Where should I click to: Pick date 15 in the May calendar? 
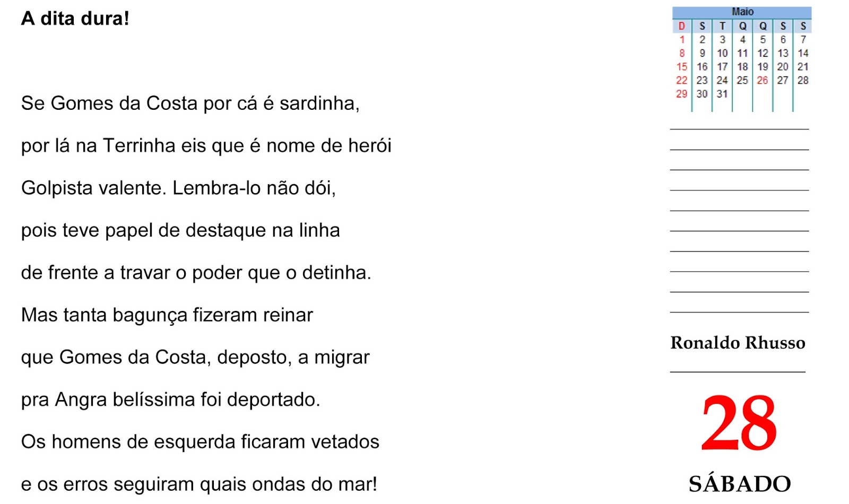(681, 67)
